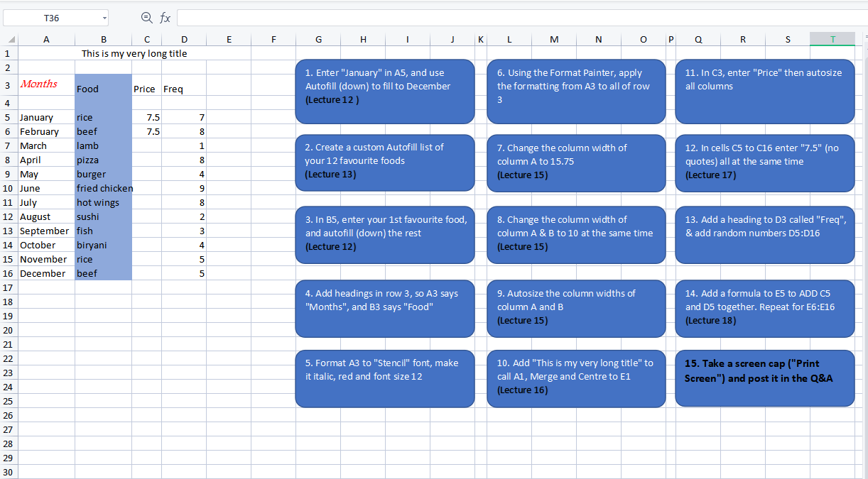This screenshot has height=479, width=868.
Task: Select the 'fried chicken' cell in column B
Action: (103, 188)
